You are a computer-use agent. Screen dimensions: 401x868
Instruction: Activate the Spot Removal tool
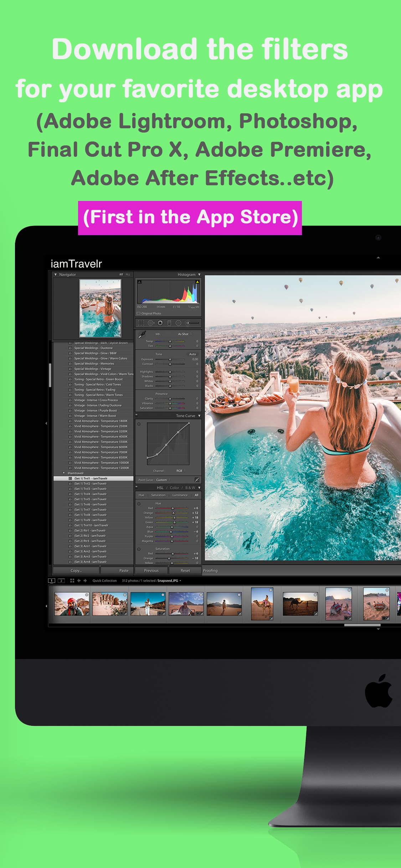click(151, 323)
